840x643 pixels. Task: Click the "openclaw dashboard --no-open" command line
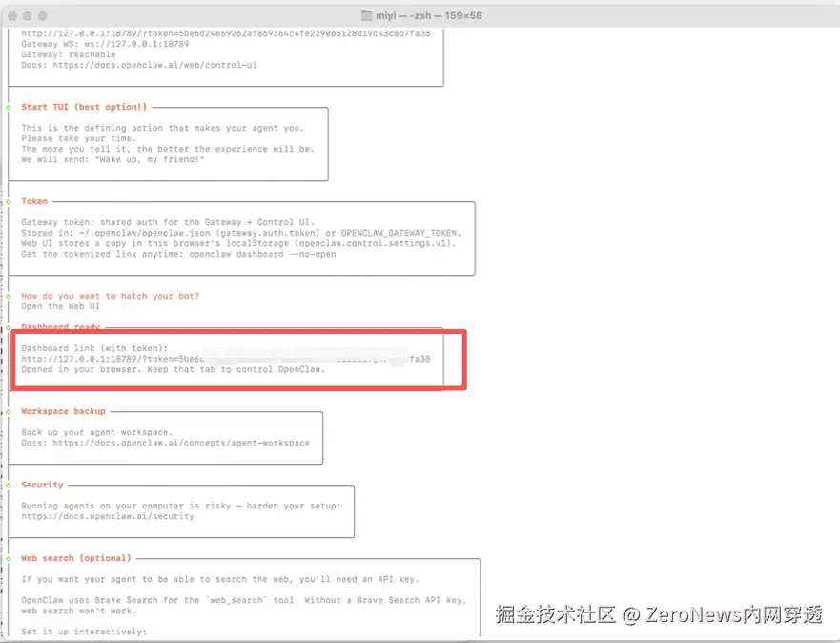point(262,254)
